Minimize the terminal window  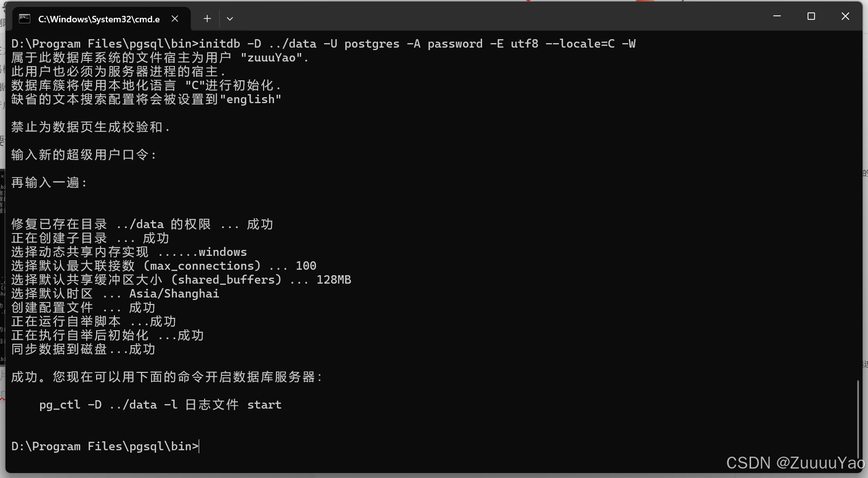(x=777, y=16)
